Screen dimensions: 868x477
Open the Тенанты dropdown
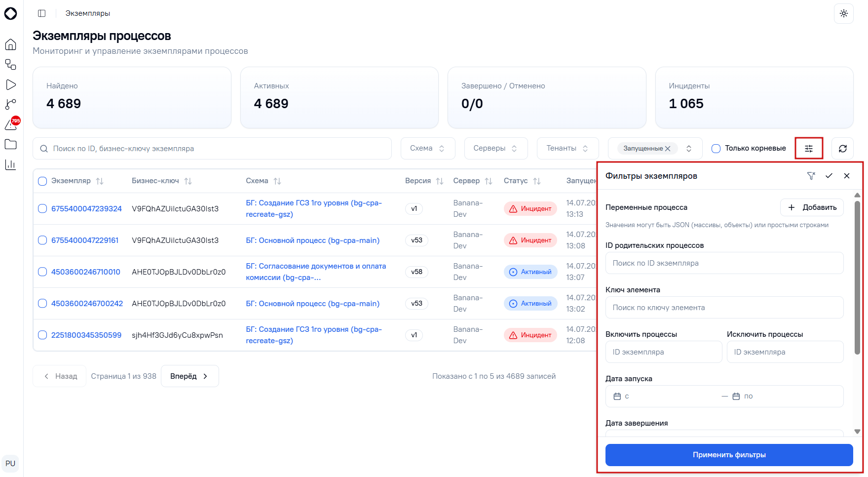(567, 148)
